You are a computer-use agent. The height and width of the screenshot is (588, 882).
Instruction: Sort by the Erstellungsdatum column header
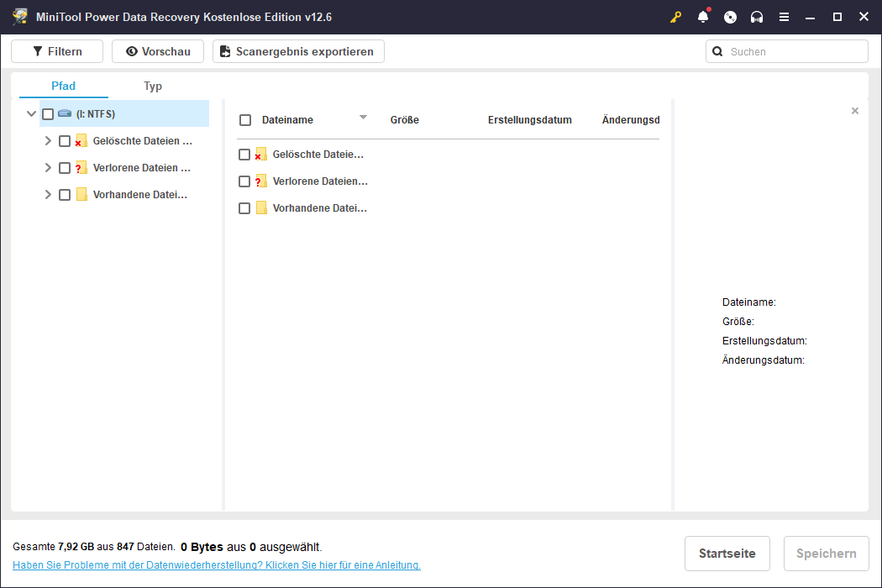[x=529, y=120]
